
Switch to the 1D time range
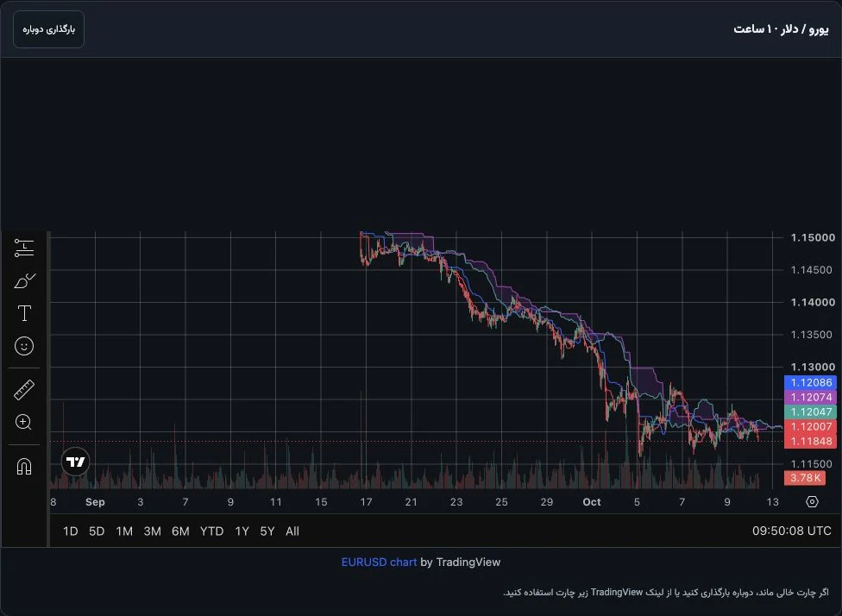click(71, 531)
